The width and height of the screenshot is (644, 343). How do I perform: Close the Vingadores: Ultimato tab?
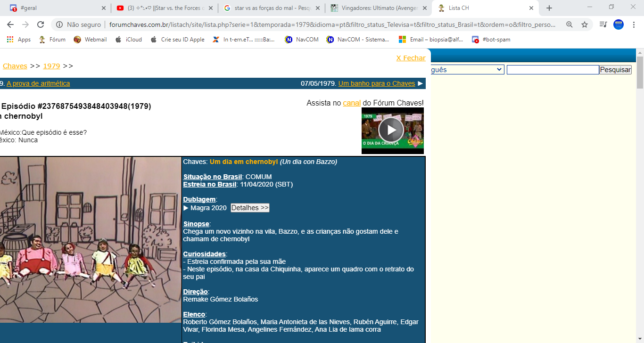(x=424, y=8)
